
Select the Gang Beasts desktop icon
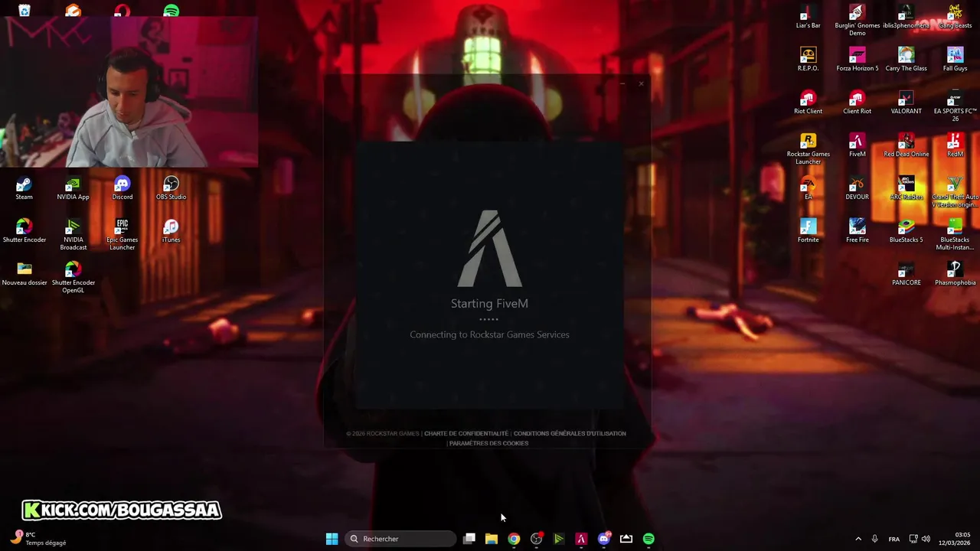point(955,16)
